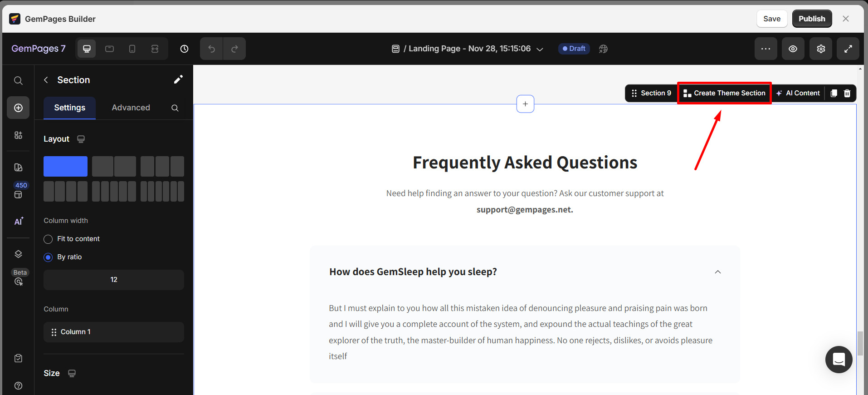This screenshot has width=868, height=395.
Task: Delete Section 9 using the trash icon
Action: pos(846,93)
